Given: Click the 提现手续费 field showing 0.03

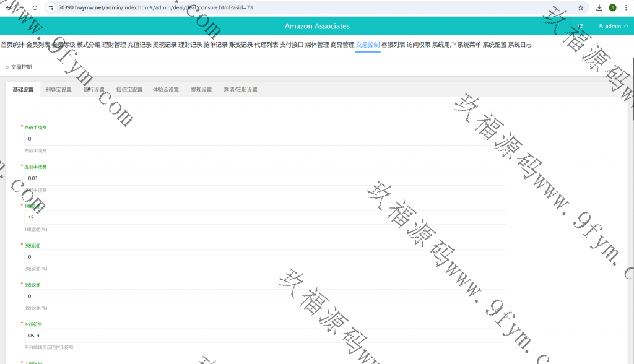Looking at the screenshot, I should tap(265, 178).
